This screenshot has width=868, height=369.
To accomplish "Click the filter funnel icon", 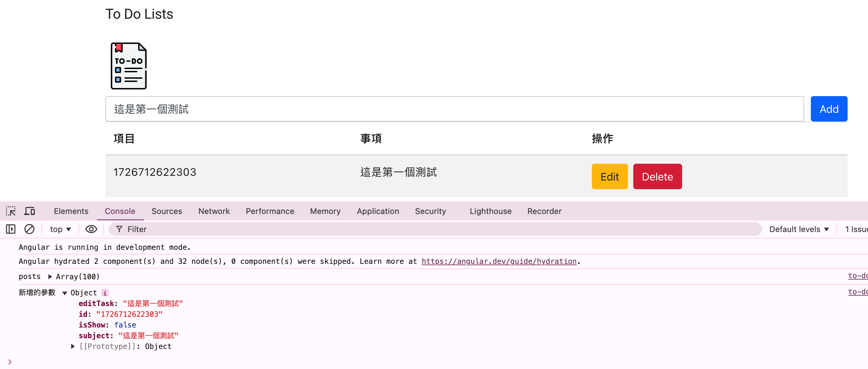I will coord(119,229).
